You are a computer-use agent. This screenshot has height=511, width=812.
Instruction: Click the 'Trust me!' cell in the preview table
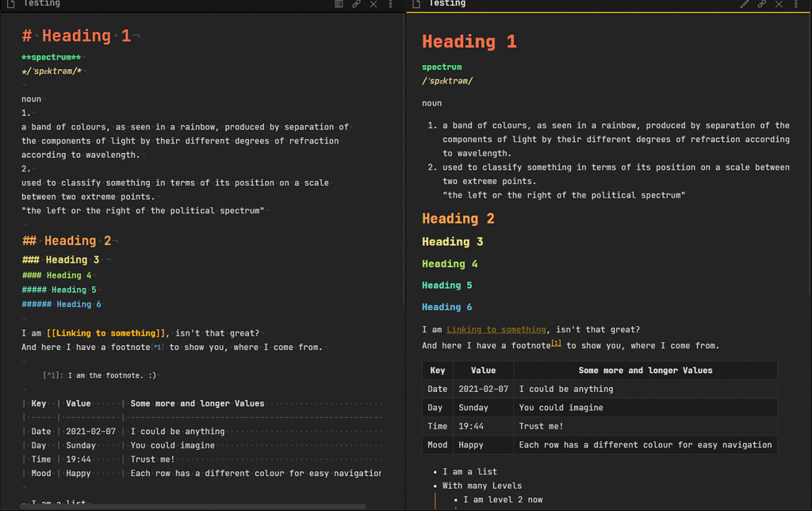543,426
